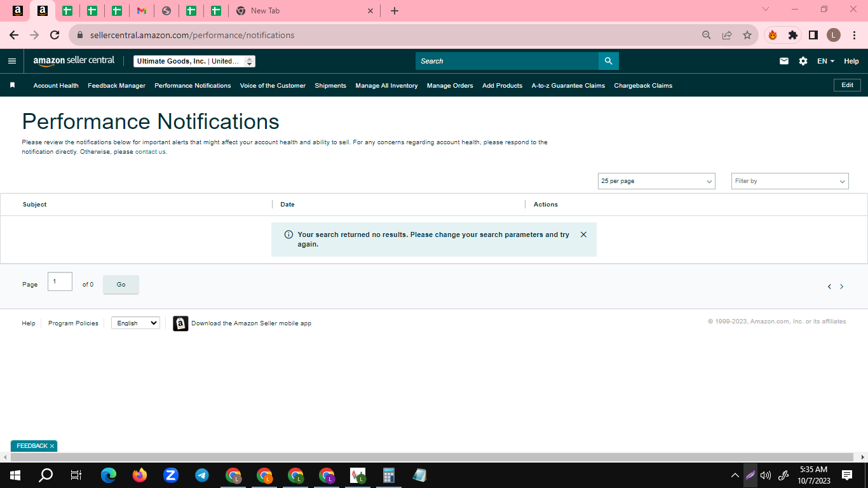Open Calculator from the taskbar

[389, 475]
